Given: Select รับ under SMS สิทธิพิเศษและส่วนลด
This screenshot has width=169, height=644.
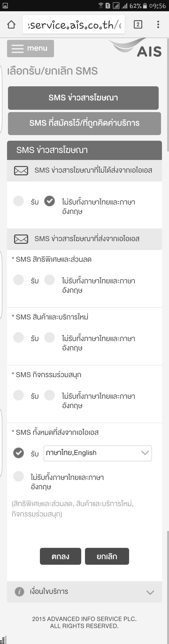Looking at the screenshot, I should 18,280.
